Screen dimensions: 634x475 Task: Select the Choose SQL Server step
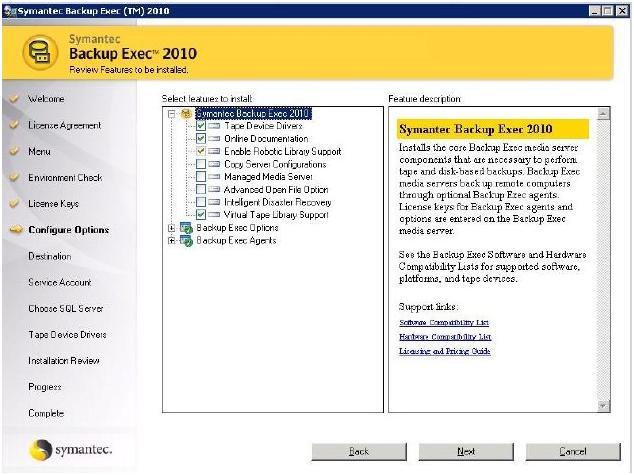pos(66,308)
